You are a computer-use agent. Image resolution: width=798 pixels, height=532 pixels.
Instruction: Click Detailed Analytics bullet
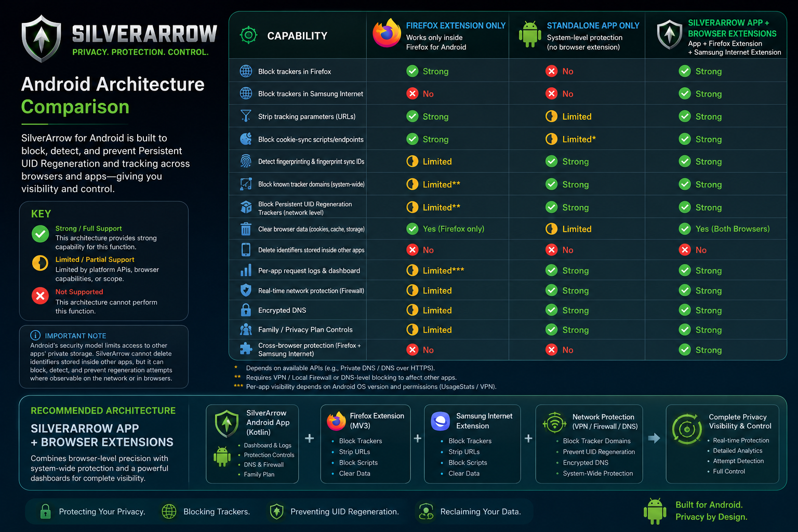tap(737, 451)
